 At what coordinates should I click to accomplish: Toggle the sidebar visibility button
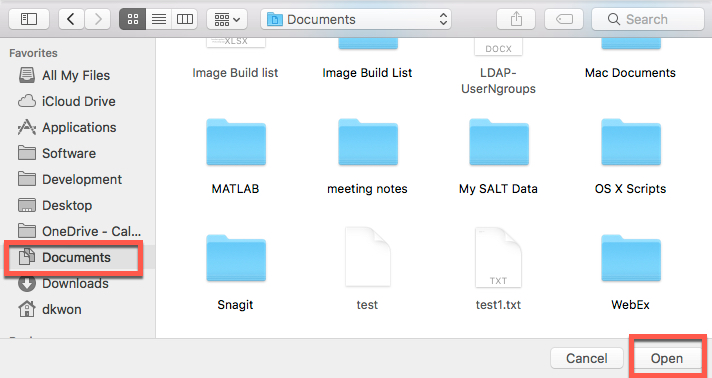pyautogui.click(x=29, y=19)
